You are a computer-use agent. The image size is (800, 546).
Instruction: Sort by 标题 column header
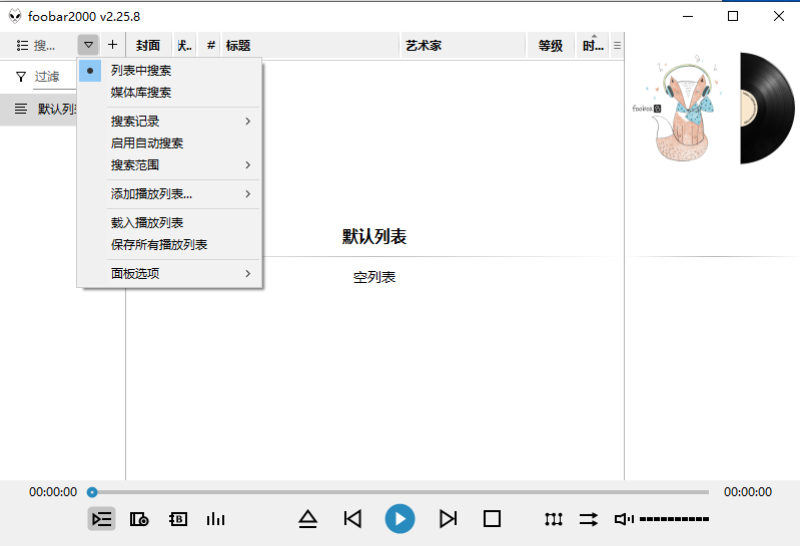coord(311,45)
